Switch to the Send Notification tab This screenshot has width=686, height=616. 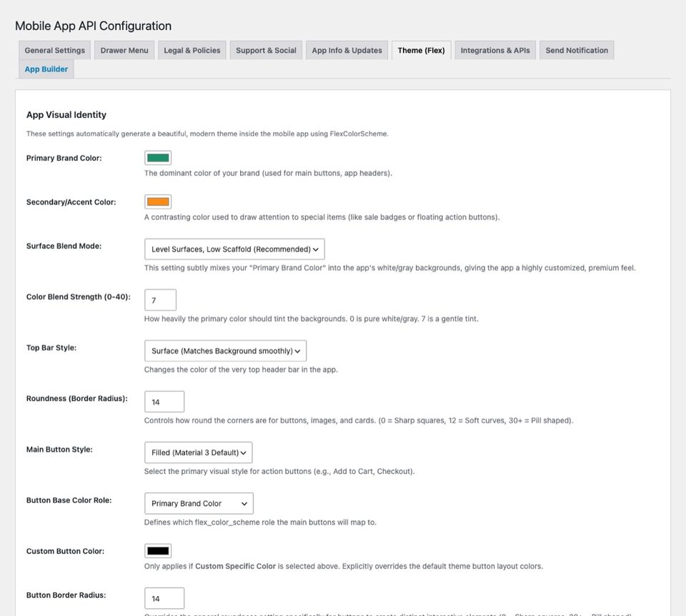click(577, 50)
